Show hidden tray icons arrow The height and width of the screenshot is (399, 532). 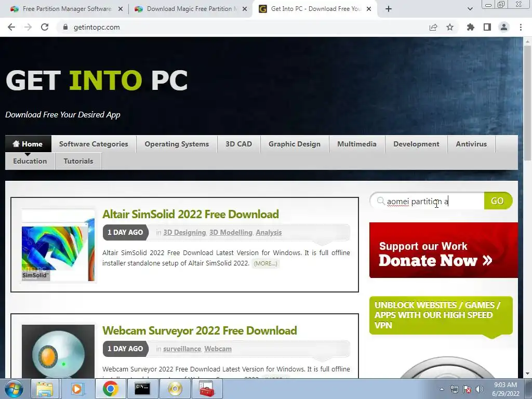442,389
